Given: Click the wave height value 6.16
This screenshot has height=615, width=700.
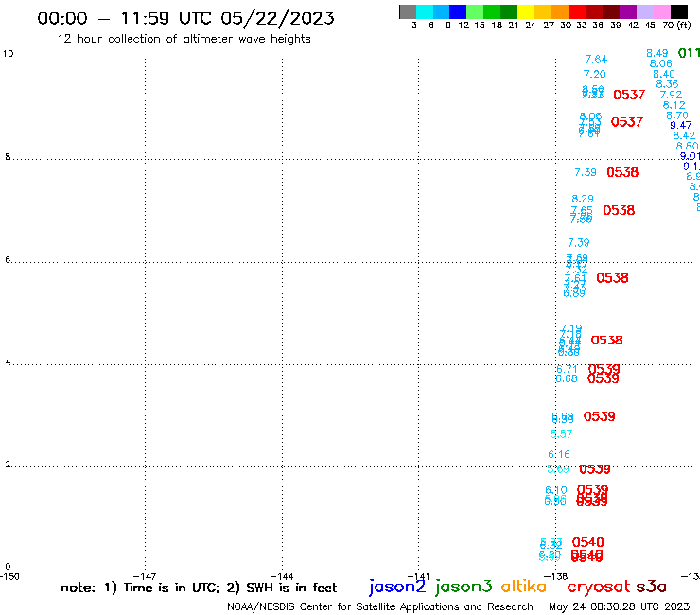Looking at the screenshot, I should [559, 454].
